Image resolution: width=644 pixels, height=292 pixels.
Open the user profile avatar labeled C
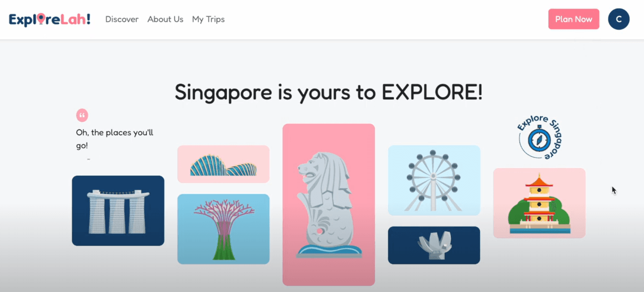click(x=618, y=19)
